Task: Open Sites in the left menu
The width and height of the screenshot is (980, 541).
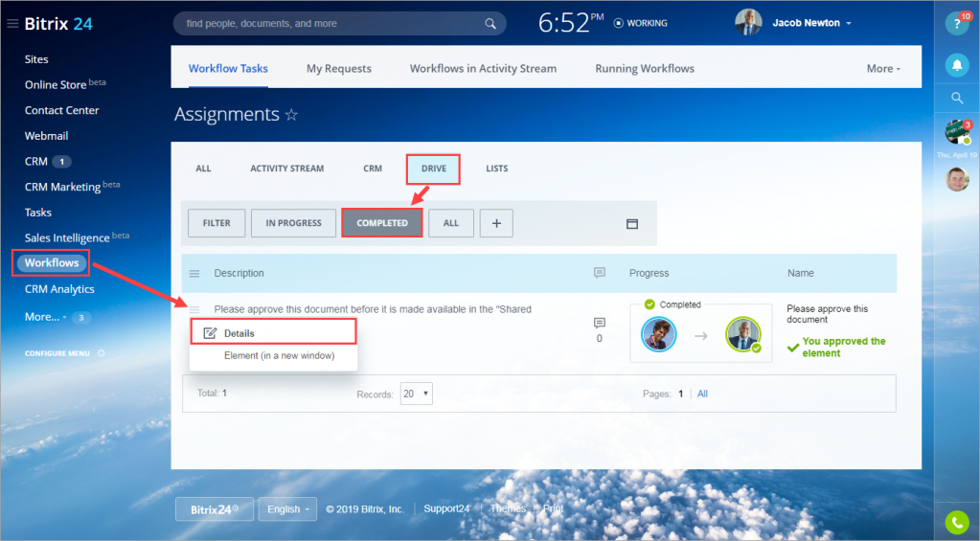Action: [x=36, y=59]
